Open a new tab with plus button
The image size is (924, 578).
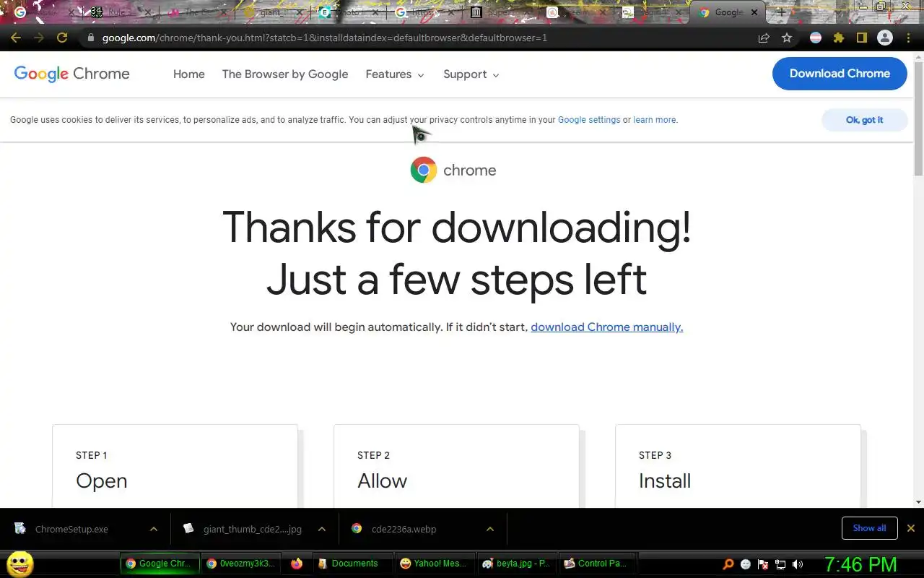(x=781, y=12)
